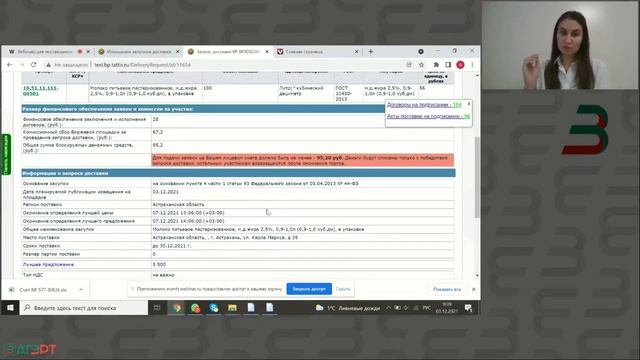
Task: Close the first browser tab 'Вебинар для поставщиков'
Action: (x=88, y=51)
